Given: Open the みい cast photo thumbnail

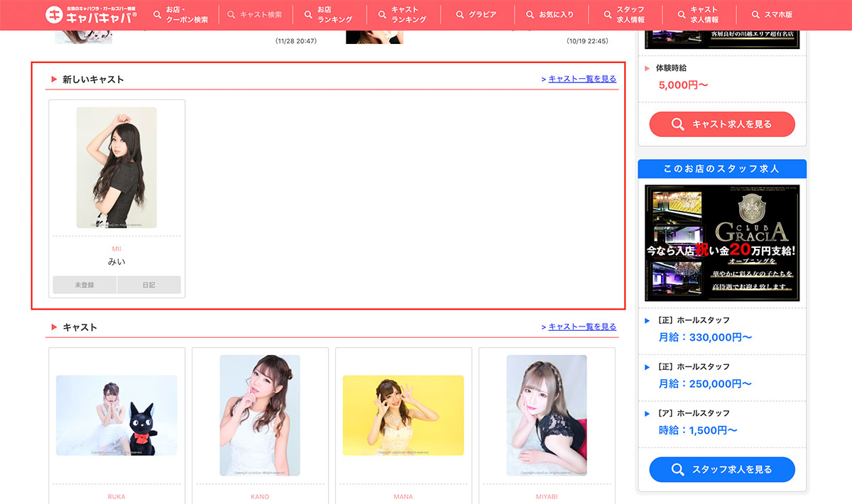Looking at the screenshot, I should tap(116, 168).
